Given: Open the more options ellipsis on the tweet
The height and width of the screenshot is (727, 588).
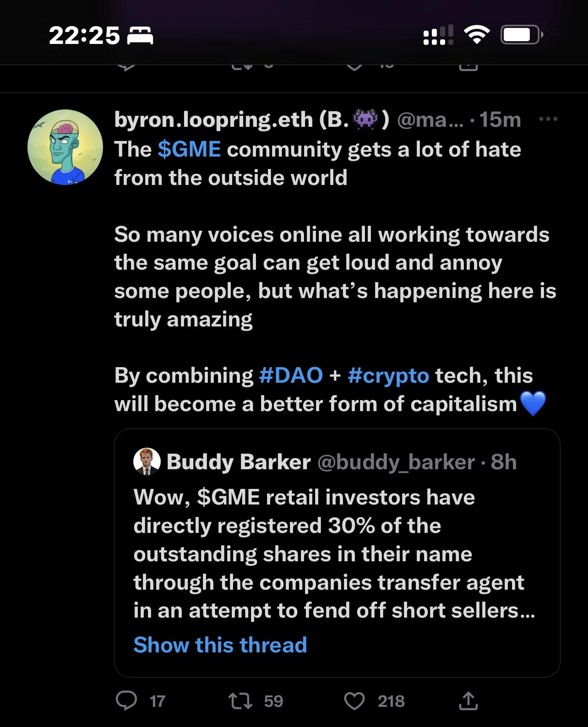Looking at the screenshot, I should [548, 120].
